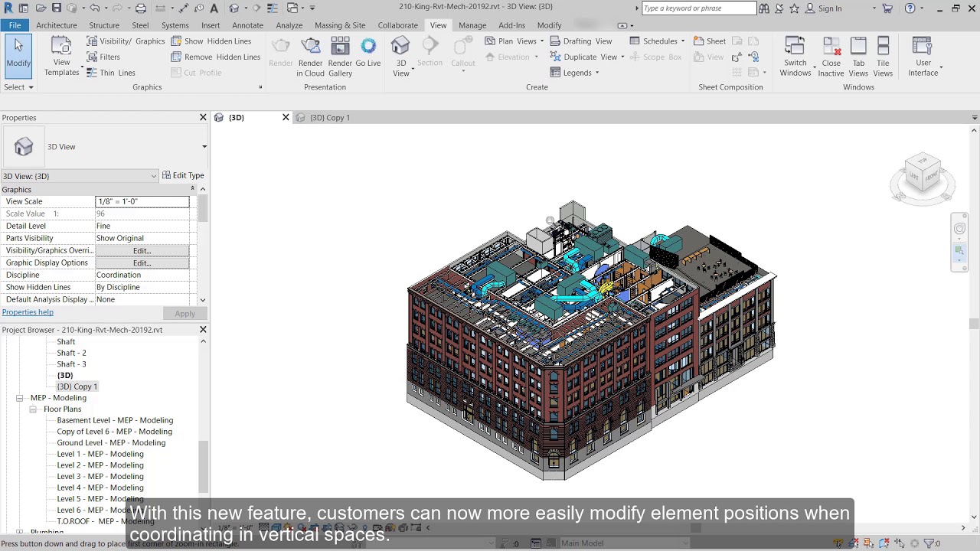This screenshot has width=980, height=551.
Task: Click the Apply button
Action: [185, 313]
